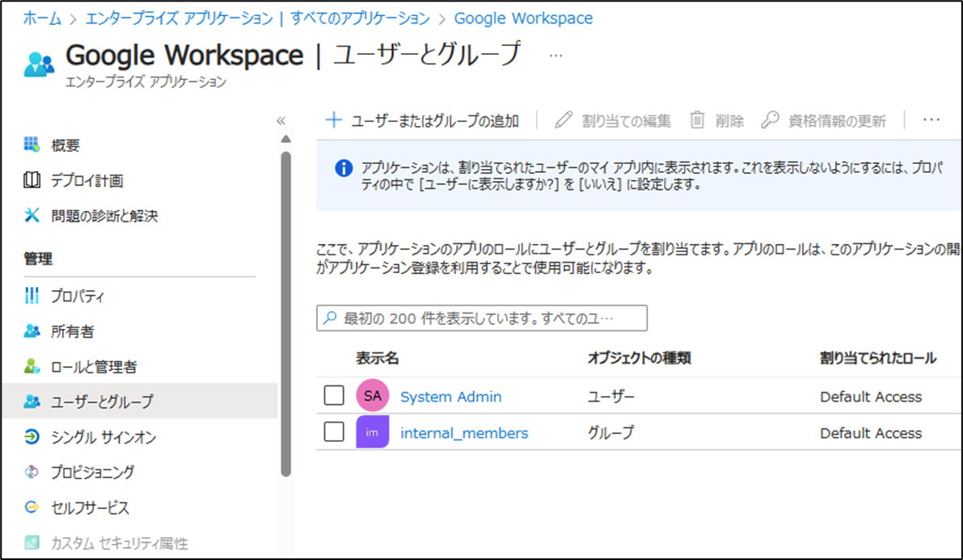Screen dimensions: 963x560
Task: Click the グループ object type cell
Action: (x=611, y=433)
